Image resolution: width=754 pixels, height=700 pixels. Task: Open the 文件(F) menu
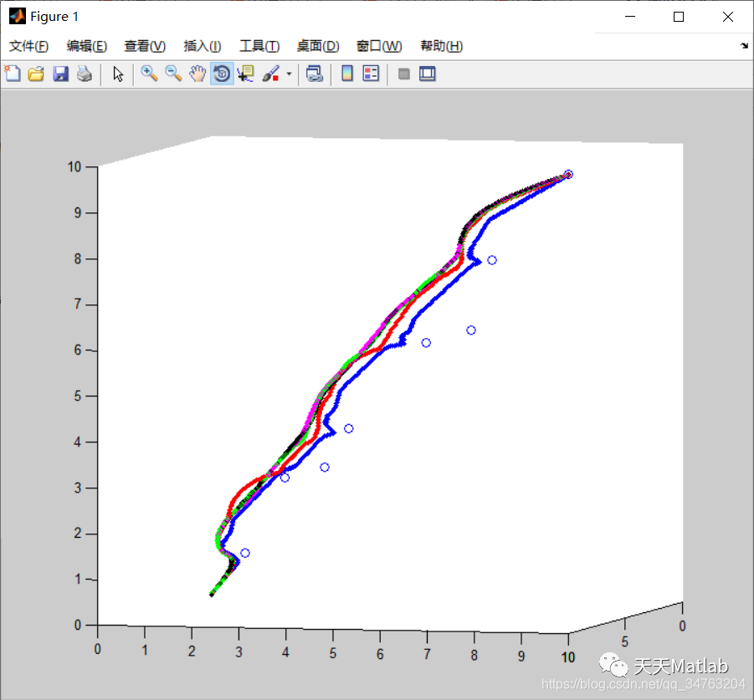[x=28, y=46]
